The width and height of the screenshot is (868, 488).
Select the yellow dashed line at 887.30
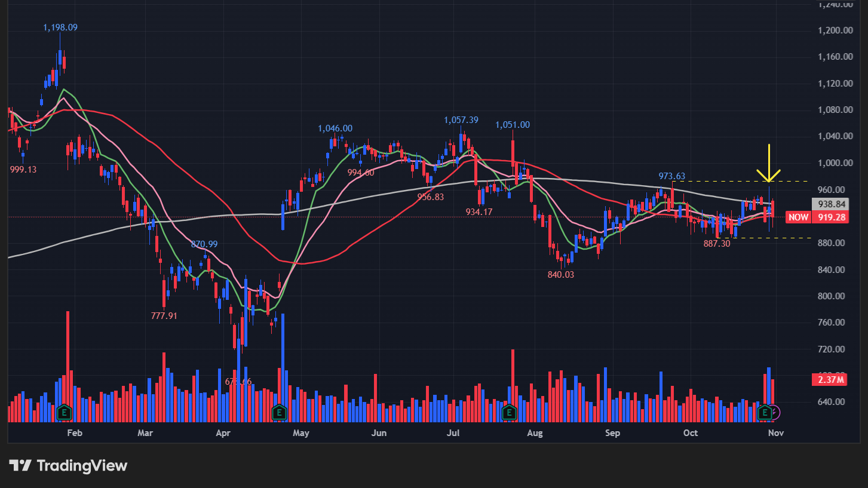click(x=777, y=238)
